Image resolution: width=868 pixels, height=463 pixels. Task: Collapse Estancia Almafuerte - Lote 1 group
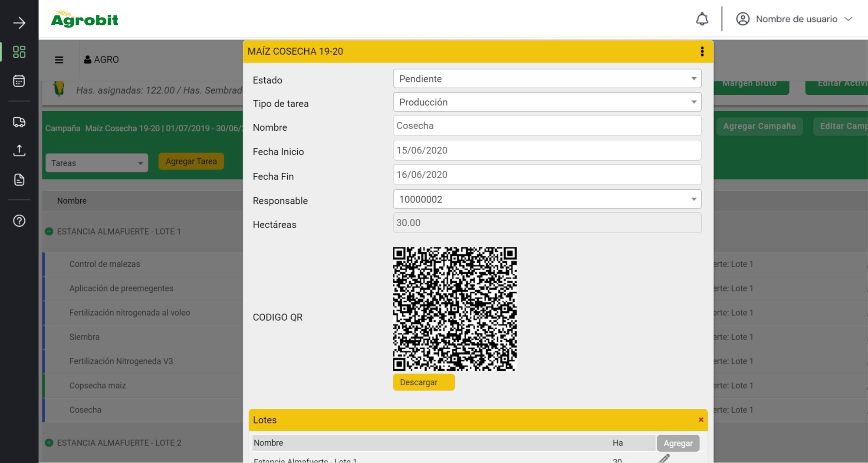(49, 231)
